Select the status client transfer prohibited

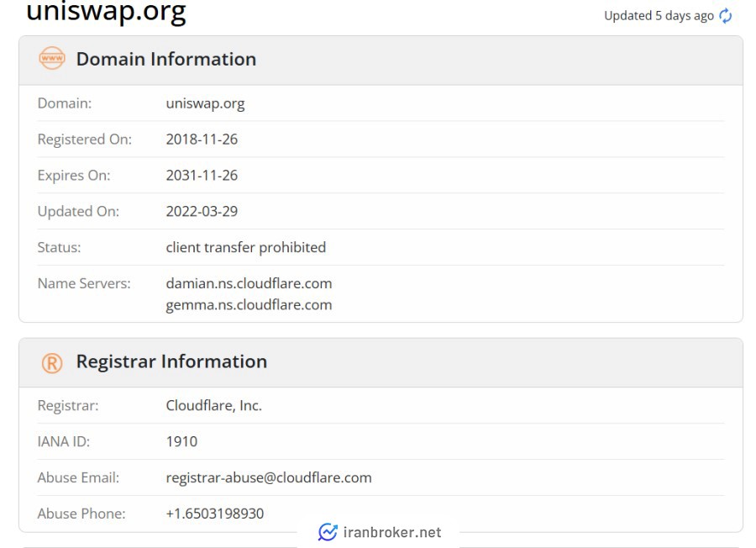(x=246, y=247)
